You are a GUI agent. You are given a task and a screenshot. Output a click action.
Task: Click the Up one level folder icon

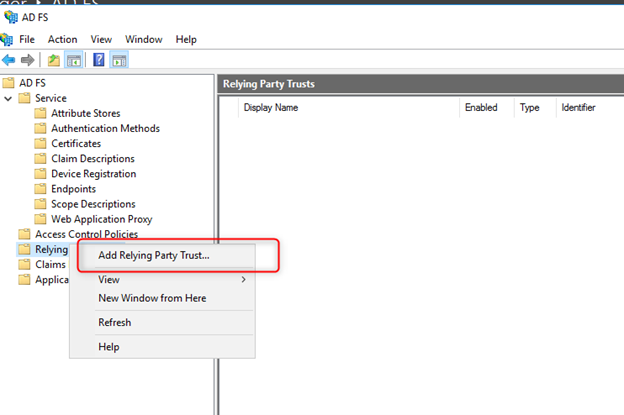tap(54, 60)
